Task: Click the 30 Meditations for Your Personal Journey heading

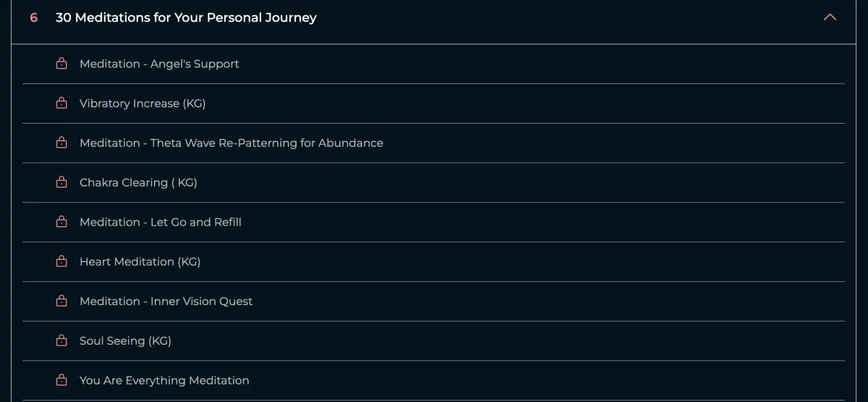Action: 186,17
